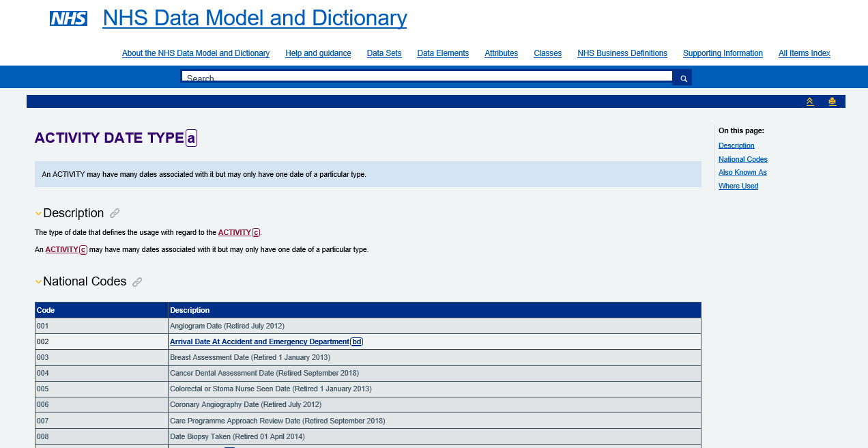Click the 'a' attribute badge after title
The height and width of the screenshot is (448, 868).
[x=192, y=138]
